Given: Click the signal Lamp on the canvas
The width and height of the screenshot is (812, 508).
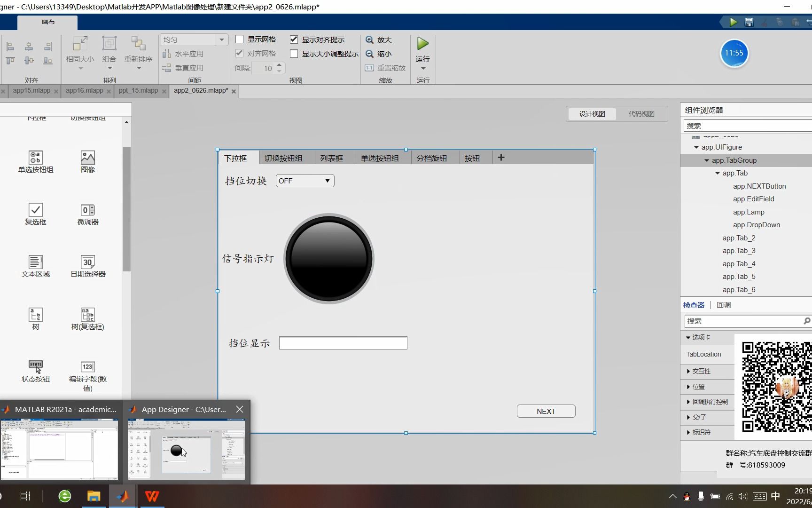Looking at the screenshot, I should click(x=329, y=259).
